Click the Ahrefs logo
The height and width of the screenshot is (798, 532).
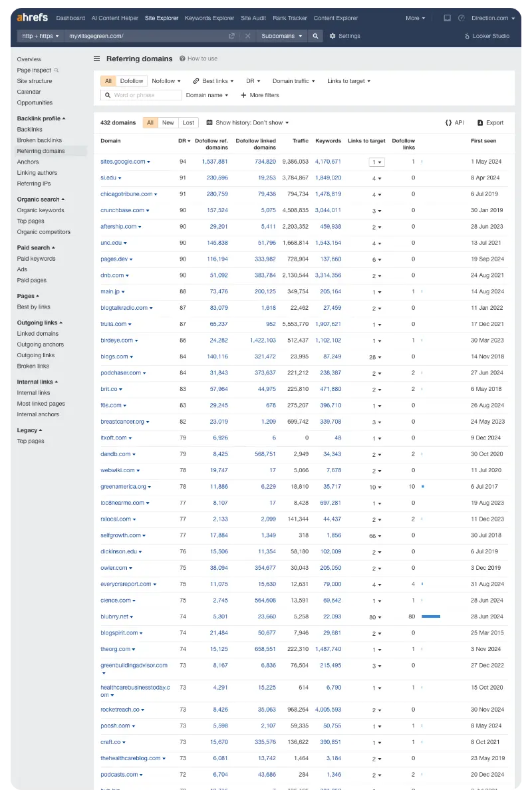33,18
